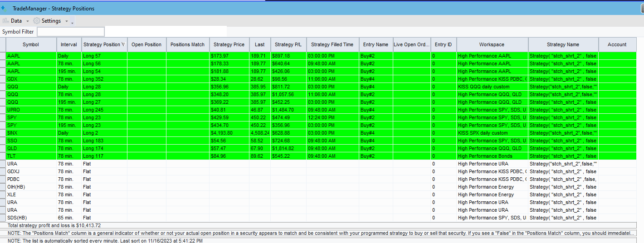
Task: Click the GDXJ symbol cell
Action: point(31,171)
